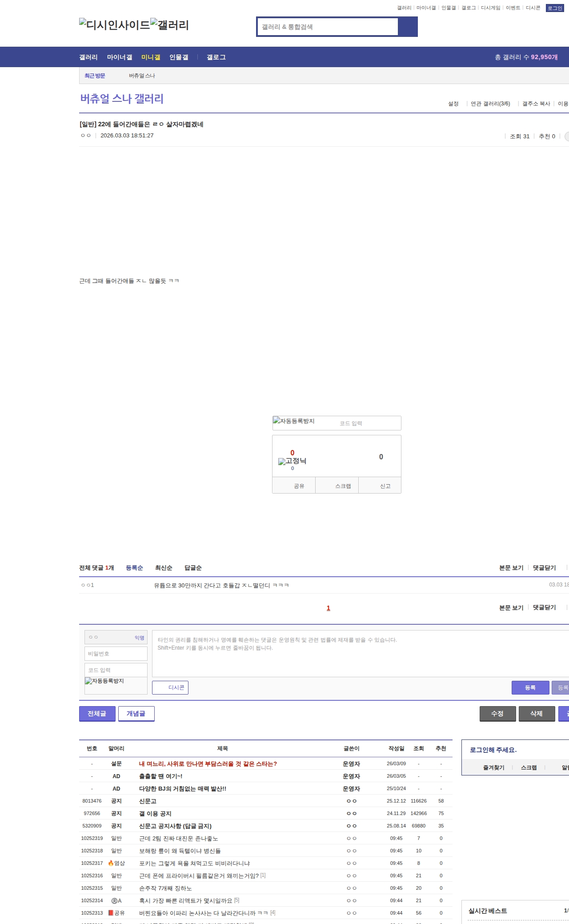This screenshot has width=569, height=924.
Task: Open recently visited 버츄얼 스나 gallery
Action: 142,76
